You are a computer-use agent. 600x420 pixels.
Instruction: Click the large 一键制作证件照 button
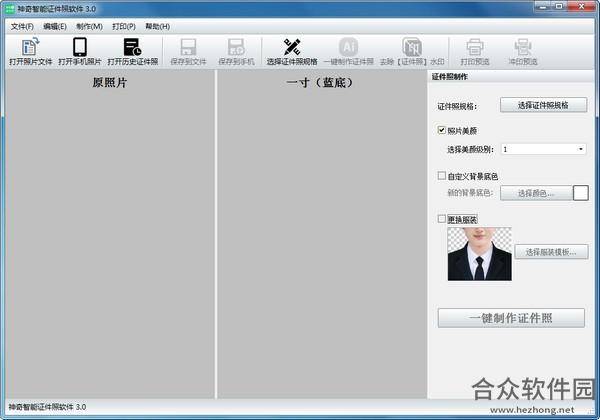click(x=511, y=318)
